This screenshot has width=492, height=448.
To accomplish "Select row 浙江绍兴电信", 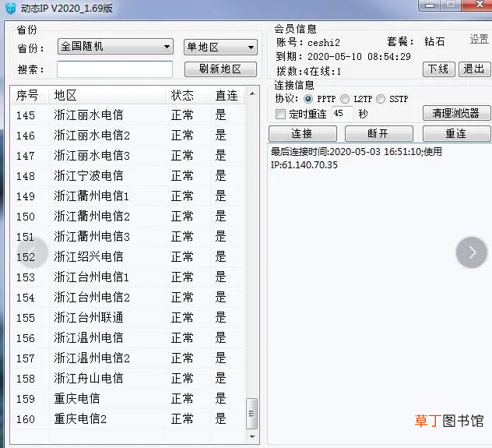I will coord(128,257).
